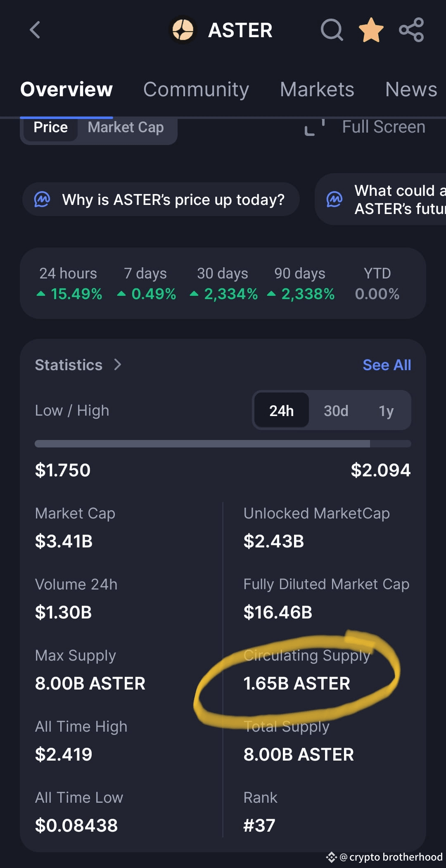The width and height of the screenshot is (446, 868).
Task: Open the search magnifier icon
Action: tap(332, 30)
